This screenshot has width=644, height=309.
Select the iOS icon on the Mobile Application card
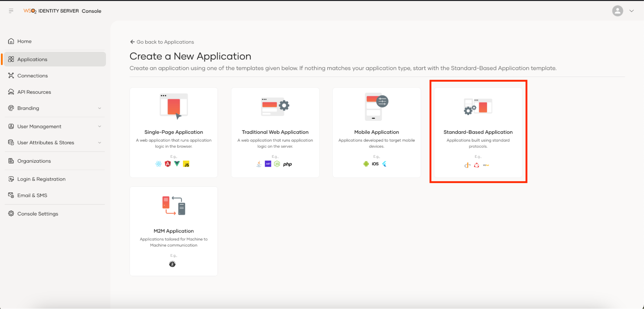[375, 164]
